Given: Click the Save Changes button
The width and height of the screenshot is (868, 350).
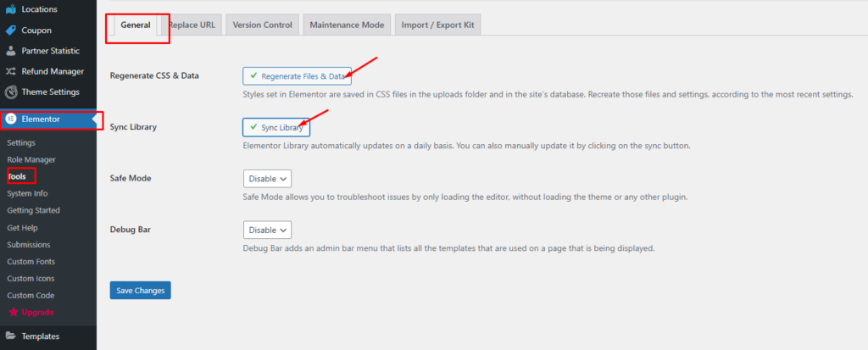Looking at the screenshot, I should coord(140,291).
